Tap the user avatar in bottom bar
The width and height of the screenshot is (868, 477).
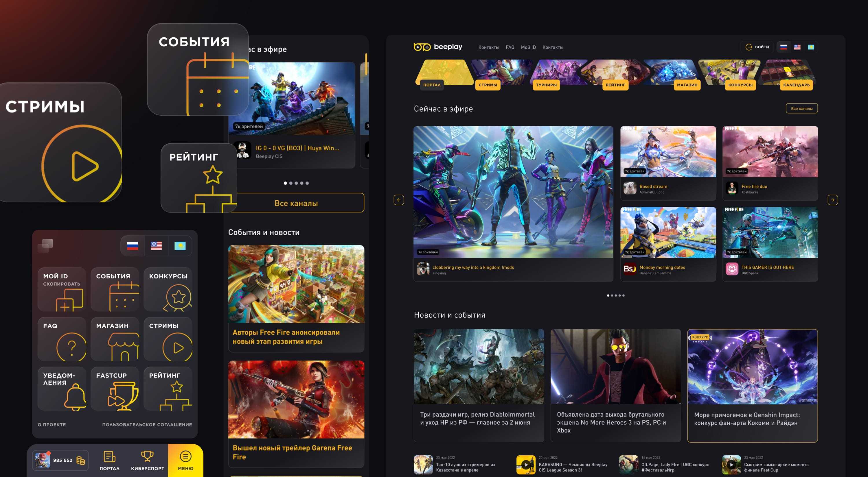pos(43,460)
